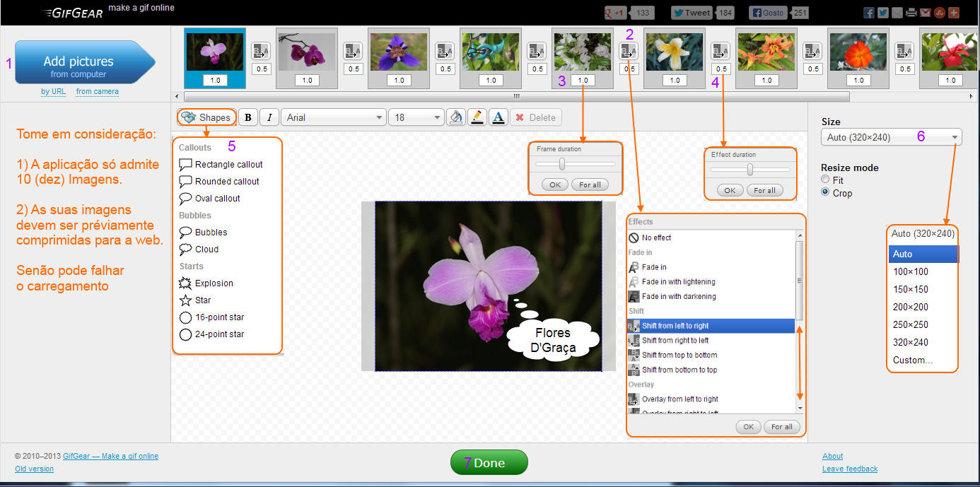Viewport: 980px width, 487px height.
Task: Select the Crop resize mode
Action: click(x=836, y=193)
